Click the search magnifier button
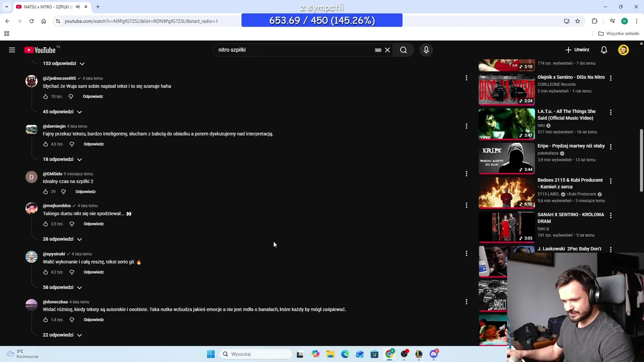 [404, 50]
